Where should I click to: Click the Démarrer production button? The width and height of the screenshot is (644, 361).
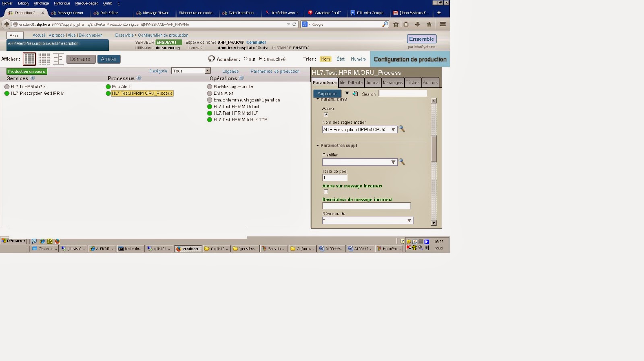pos(81,59)
